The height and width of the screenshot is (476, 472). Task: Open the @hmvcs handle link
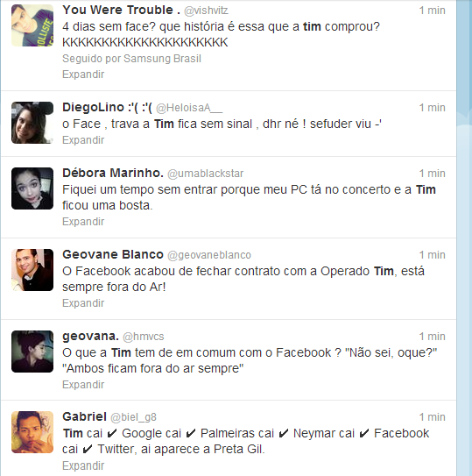[144, 337]
